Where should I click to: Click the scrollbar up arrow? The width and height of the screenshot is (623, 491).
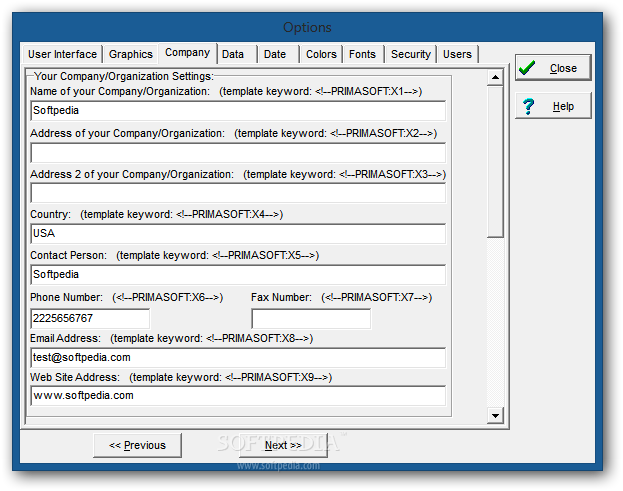point(495,77)
